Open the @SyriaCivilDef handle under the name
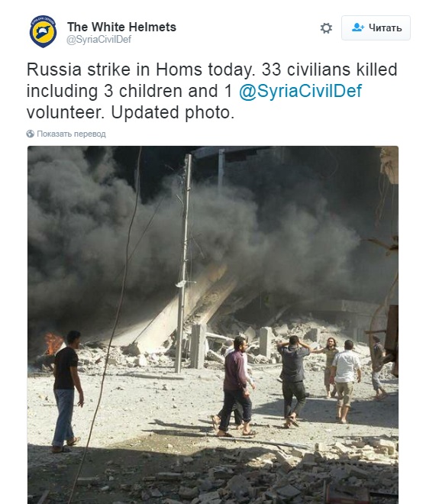Image resolution: width=426 pixels, height=504 pixels. point(98,40)
